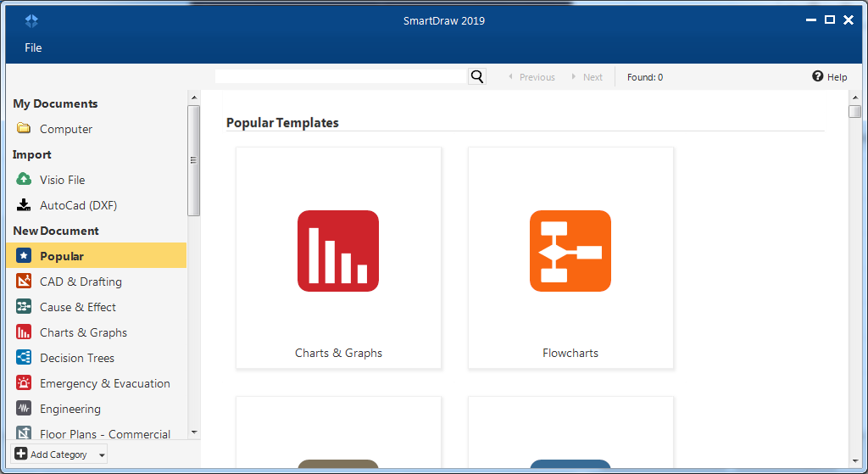Click sidebar scrollbar up arrow

[x=194, y=98]
